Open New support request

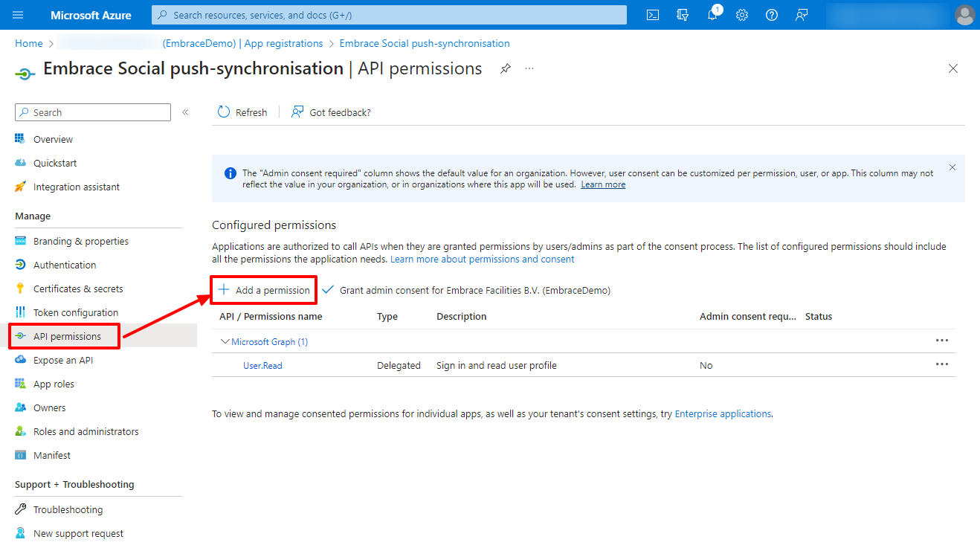[78, 533]
